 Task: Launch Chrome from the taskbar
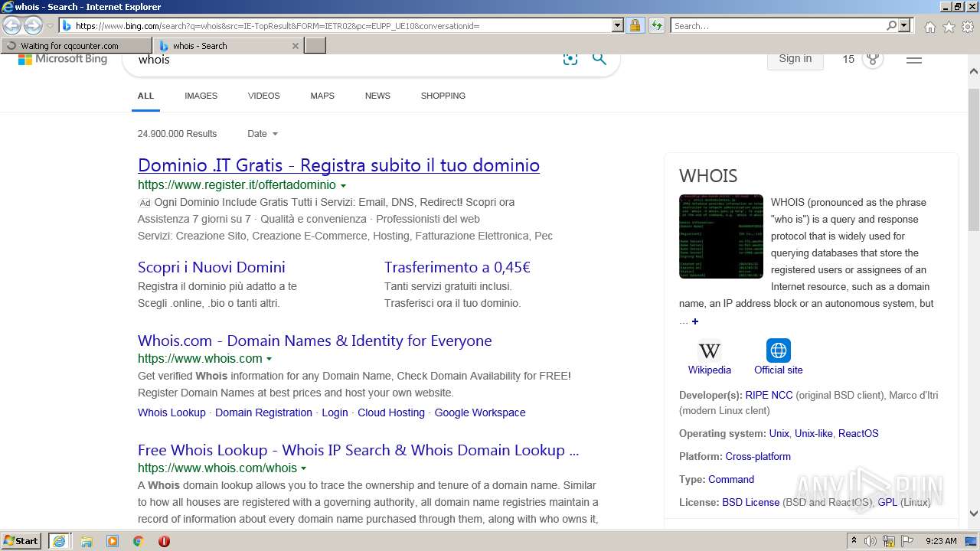tap(138, 541)
